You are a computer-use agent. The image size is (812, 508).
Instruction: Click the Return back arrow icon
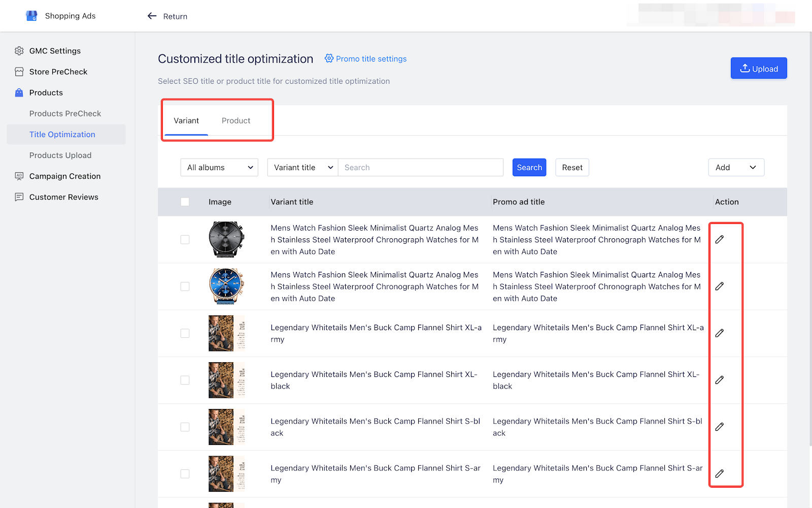152,16
